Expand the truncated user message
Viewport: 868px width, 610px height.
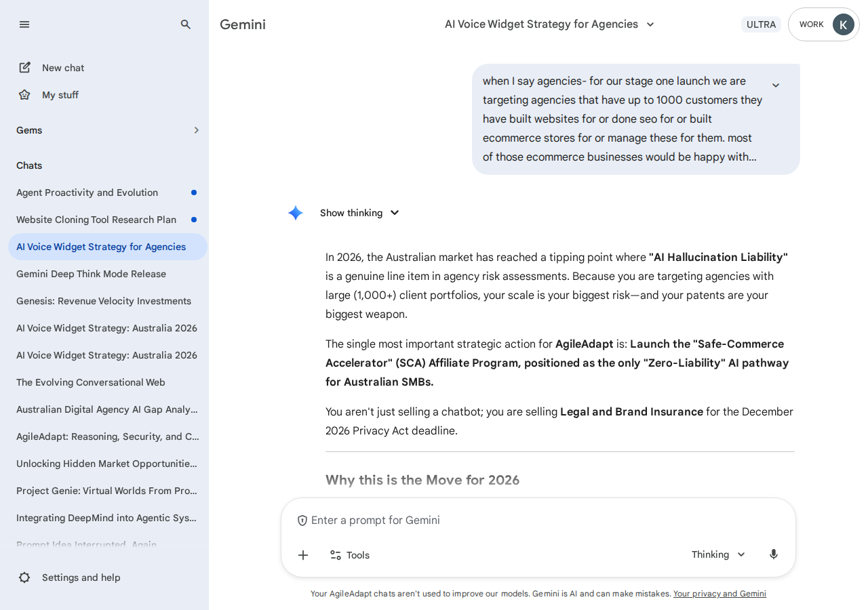point(776,85)
